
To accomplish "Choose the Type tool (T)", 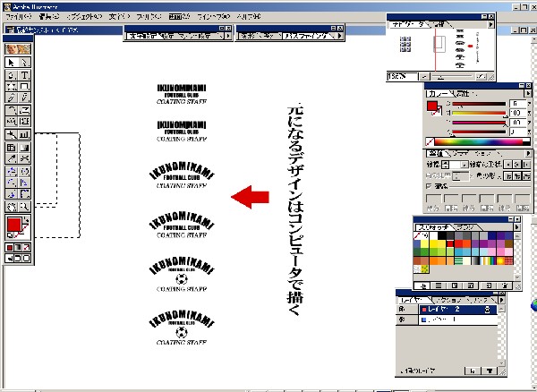I will coord(24,75).
